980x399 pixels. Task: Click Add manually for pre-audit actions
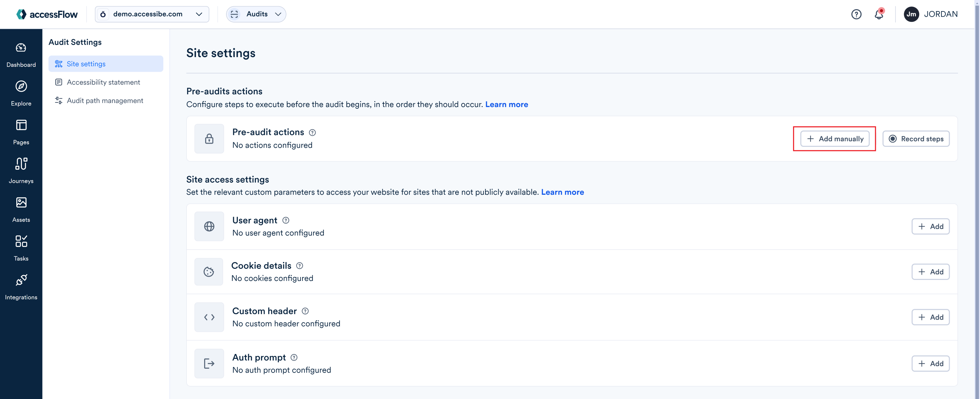(x=834, y=139)
